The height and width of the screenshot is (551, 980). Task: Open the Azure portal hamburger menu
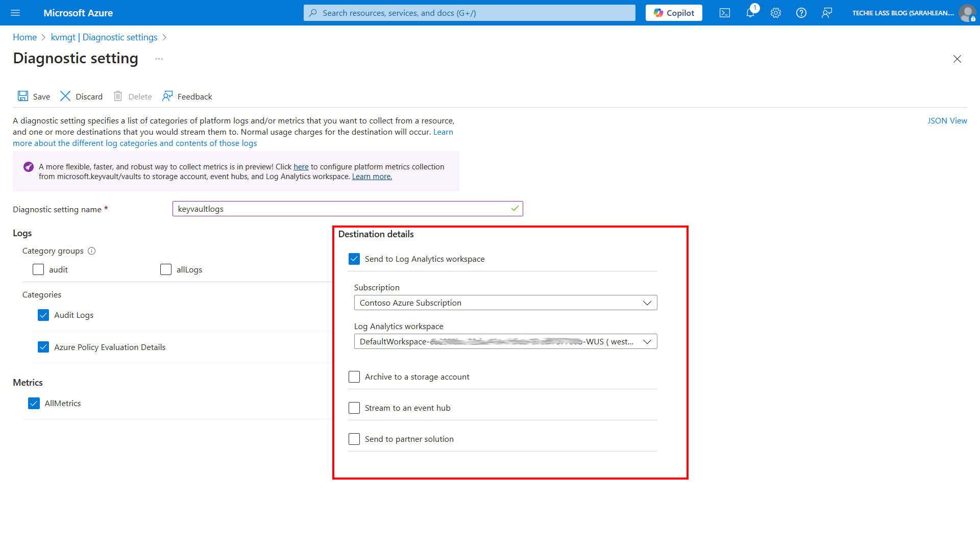point(15,13)
